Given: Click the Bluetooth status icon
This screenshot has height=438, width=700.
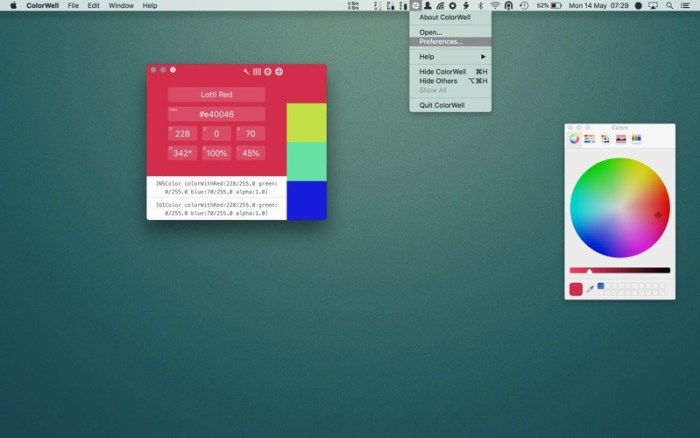Looking at the screenshot, I should (480, 5).
